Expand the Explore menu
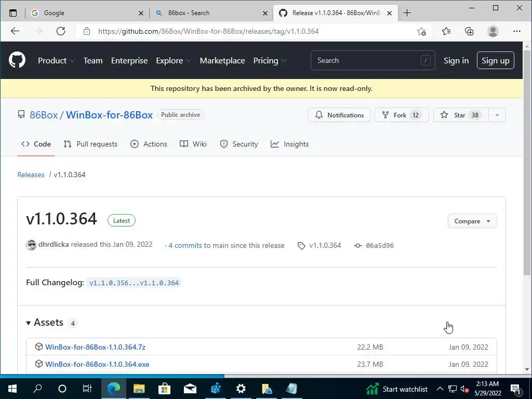Image resolution: width=532 pixels, height=399 pixels. [x=174, y=60]
